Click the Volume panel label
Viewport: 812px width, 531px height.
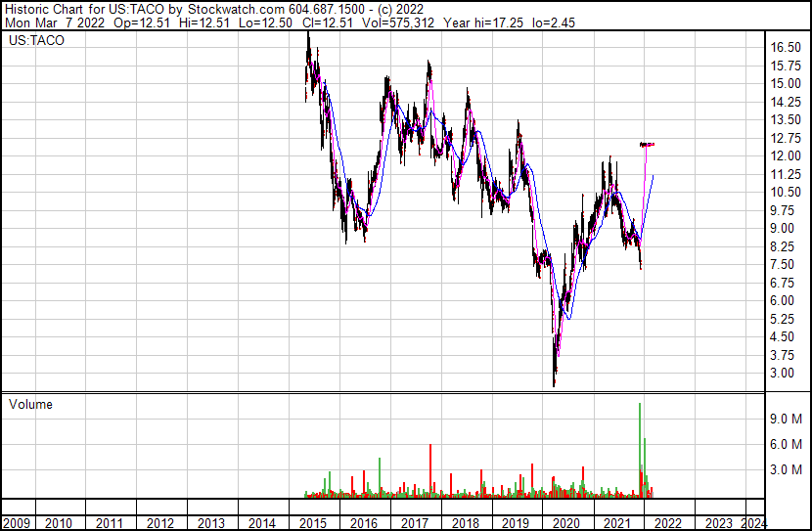[x=30, y=404]
